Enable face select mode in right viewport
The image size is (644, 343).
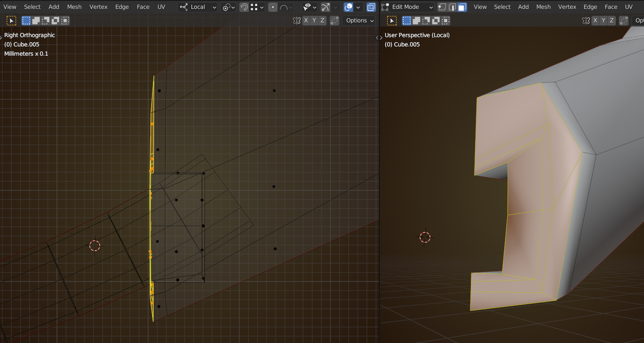pos(462,7)
